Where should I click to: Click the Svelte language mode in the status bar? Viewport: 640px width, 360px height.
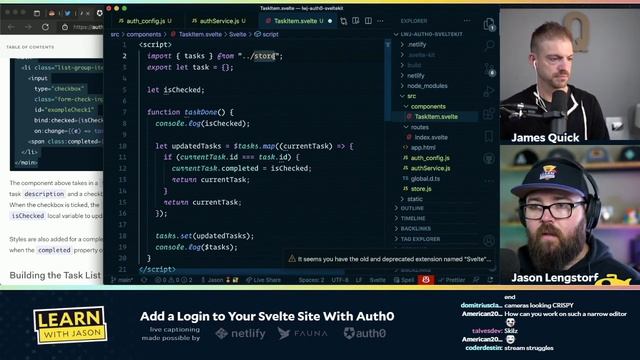point(378,280)
